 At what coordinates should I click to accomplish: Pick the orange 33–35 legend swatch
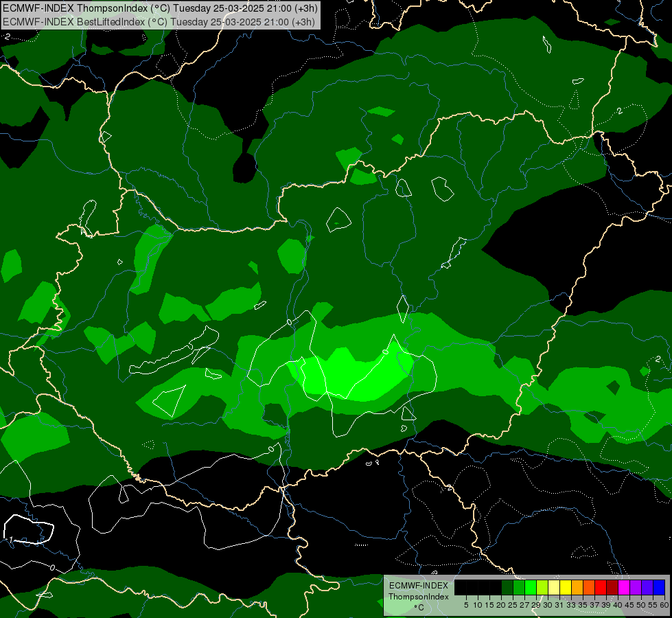[577, 587]
